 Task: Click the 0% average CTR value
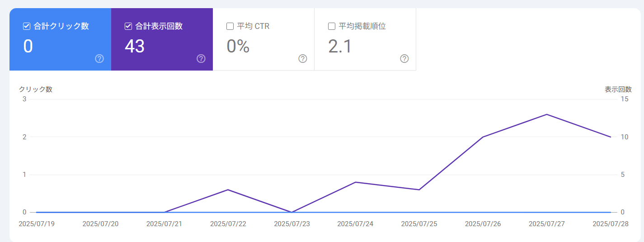(238, 46)
